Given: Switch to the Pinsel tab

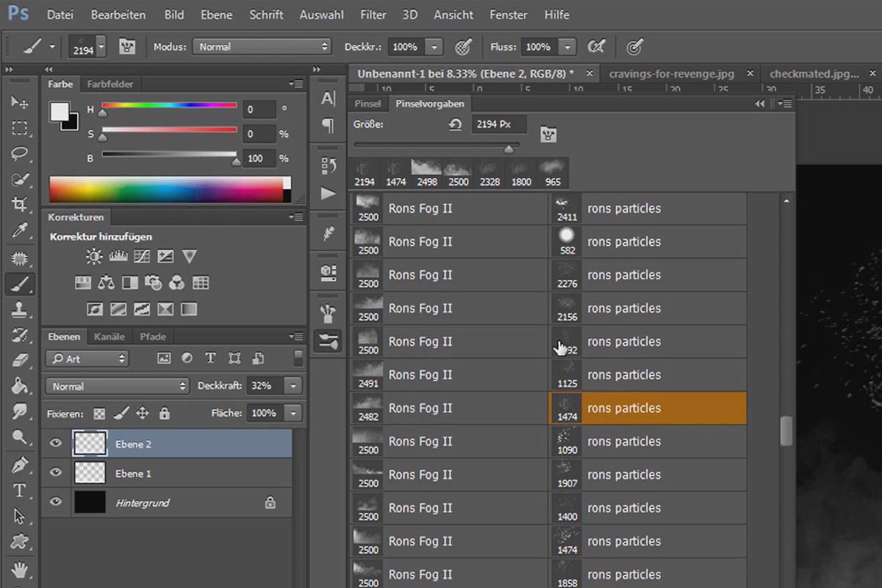Looking at the screenshot, I should tap(367, 104).
